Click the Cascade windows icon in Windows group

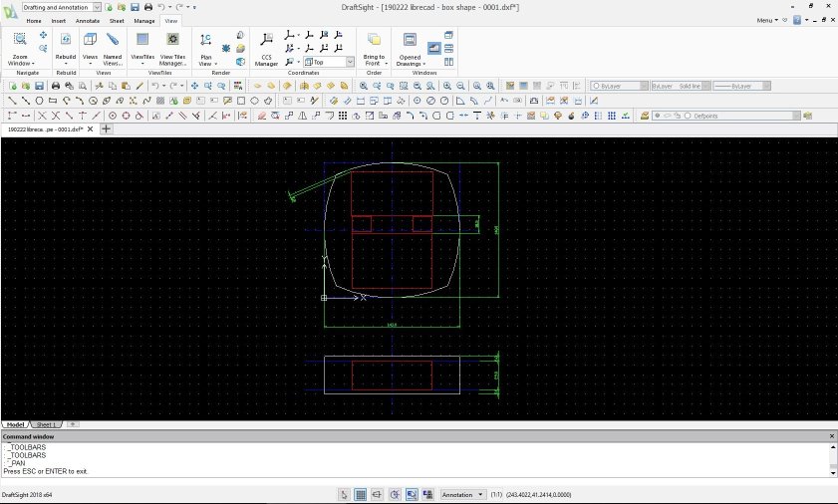[448, 35]
